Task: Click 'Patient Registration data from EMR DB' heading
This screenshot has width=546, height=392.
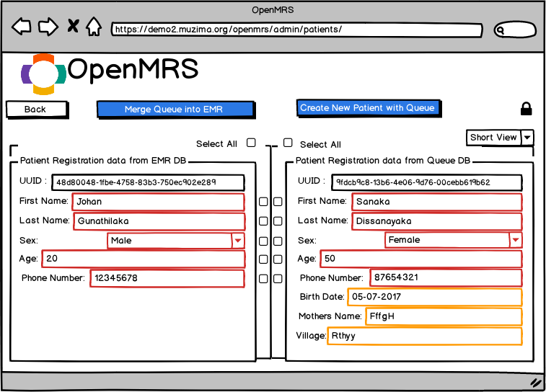Action: [103, 161]
